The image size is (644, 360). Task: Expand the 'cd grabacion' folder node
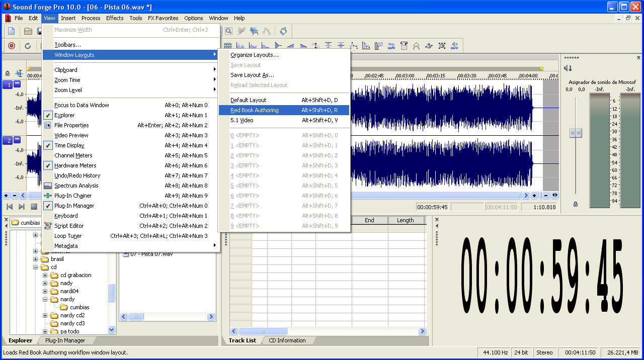(x=45, y=276)
